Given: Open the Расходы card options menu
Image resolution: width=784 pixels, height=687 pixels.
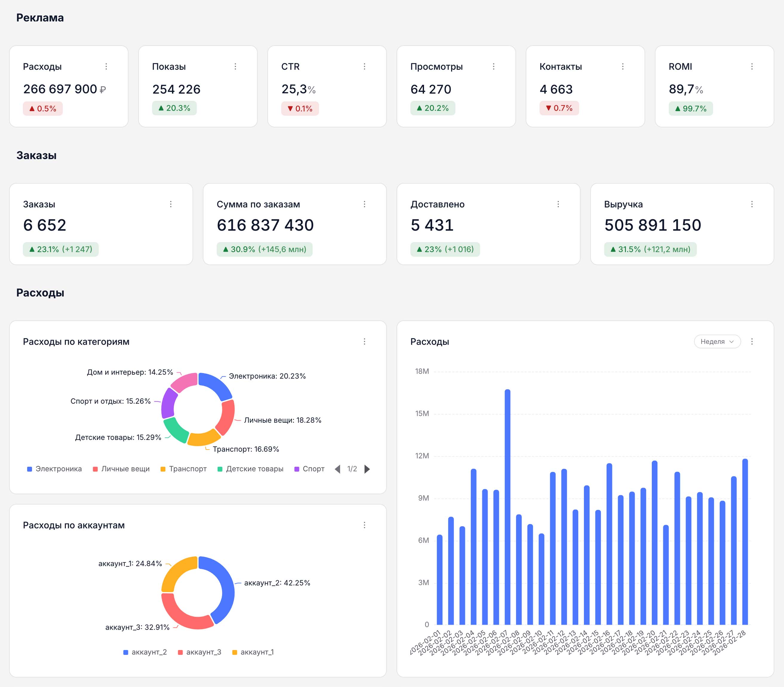Looking at the screenshot, I should pyautogui.click(x=106, y=66).
